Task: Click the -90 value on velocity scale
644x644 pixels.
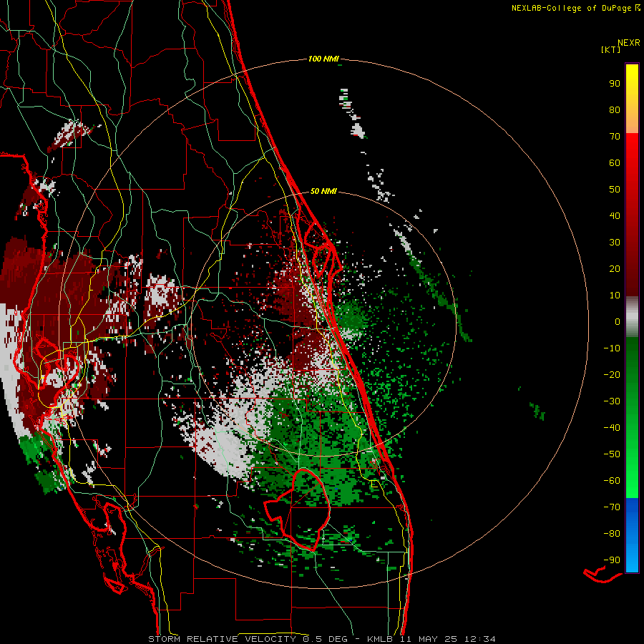Action: coord(612,560)
